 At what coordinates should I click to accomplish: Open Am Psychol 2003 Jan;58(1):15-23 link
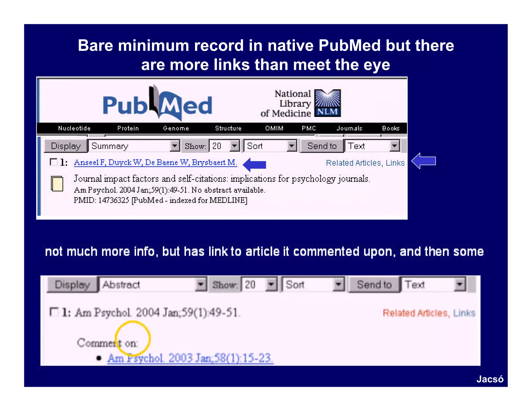pyautogui.click(x=190, y=358)
